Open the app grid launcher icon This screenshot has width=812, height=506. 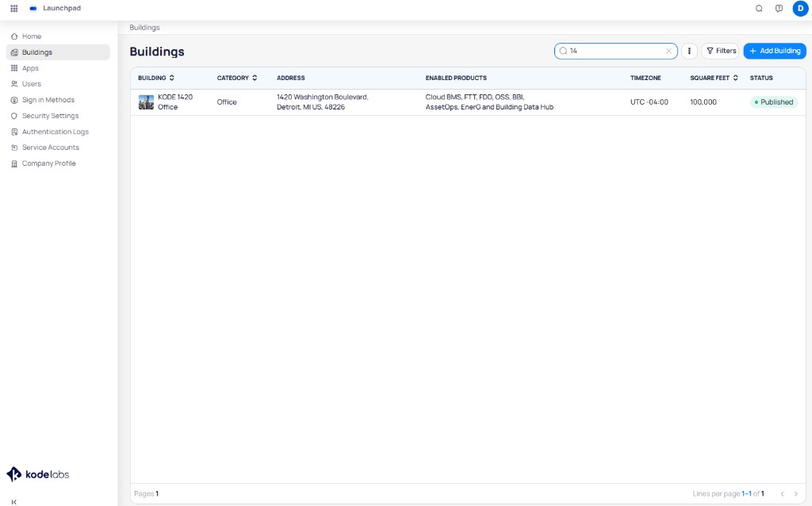pyautogui.click(x=14, y=8)
